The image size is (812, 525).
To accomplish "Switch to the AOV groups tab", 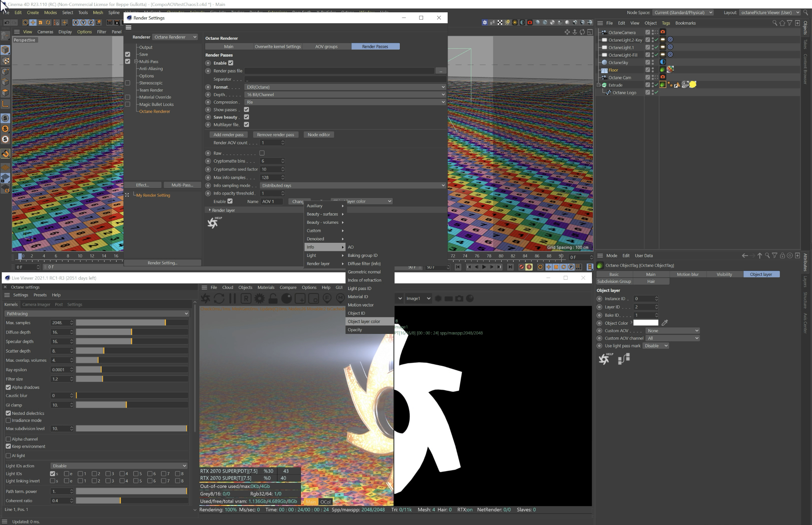I will tap(326, 46).
